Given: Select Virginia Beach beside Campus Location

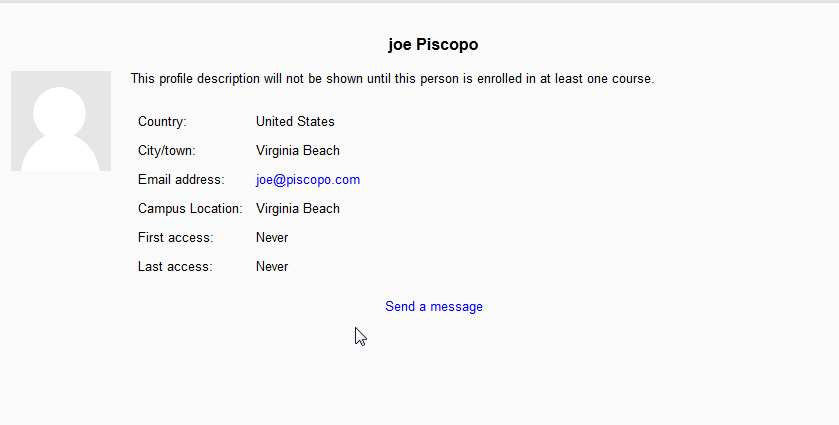Looking at the screenshot, I should [x=298, y=209].
